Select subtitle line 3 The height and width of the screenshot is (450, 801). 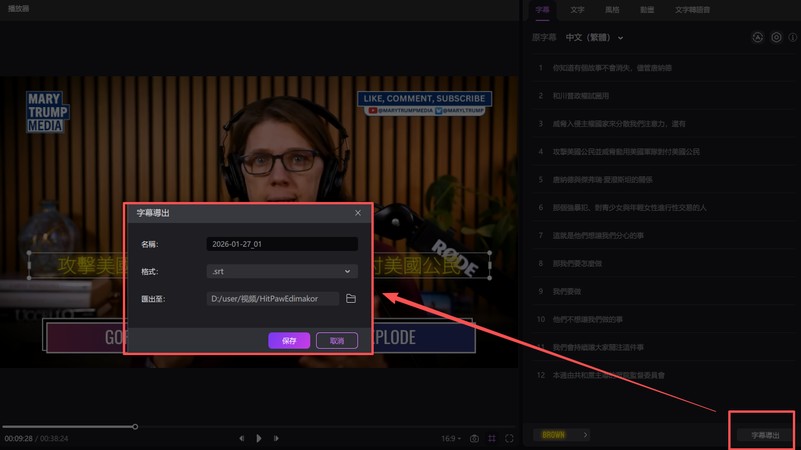click(x=663, y=124)
